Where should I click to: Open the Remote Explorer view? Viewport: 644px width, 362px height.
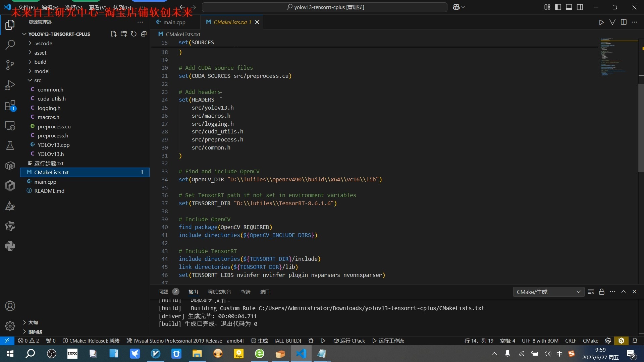pyautogui.click(x=10, y=126)
